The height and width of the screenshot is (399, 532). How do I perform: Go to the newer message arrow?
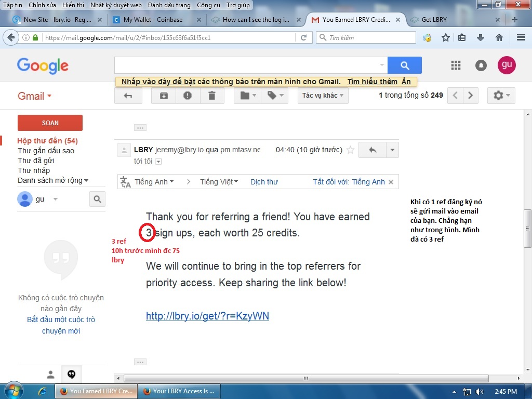(x=455, y=96)
